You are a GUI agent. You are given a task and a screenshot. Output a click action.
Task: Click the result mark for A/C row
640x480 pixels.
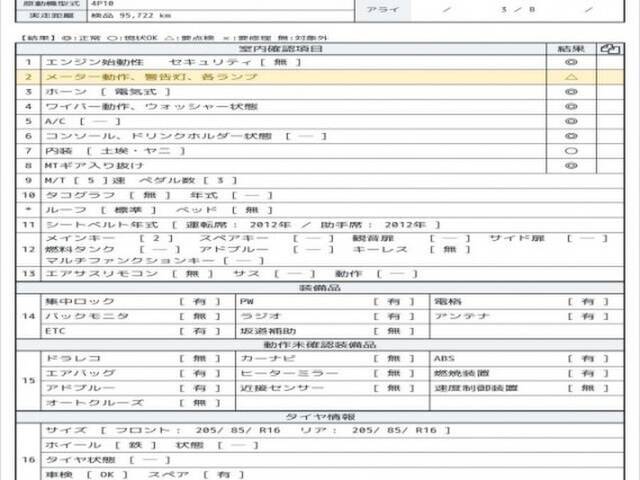tap(571, 121)
